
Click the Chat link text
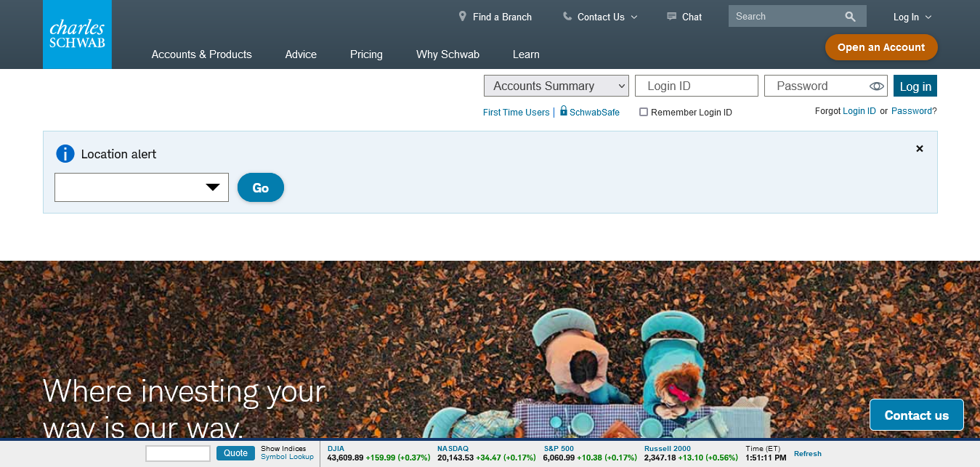click(x=692, y=17)
